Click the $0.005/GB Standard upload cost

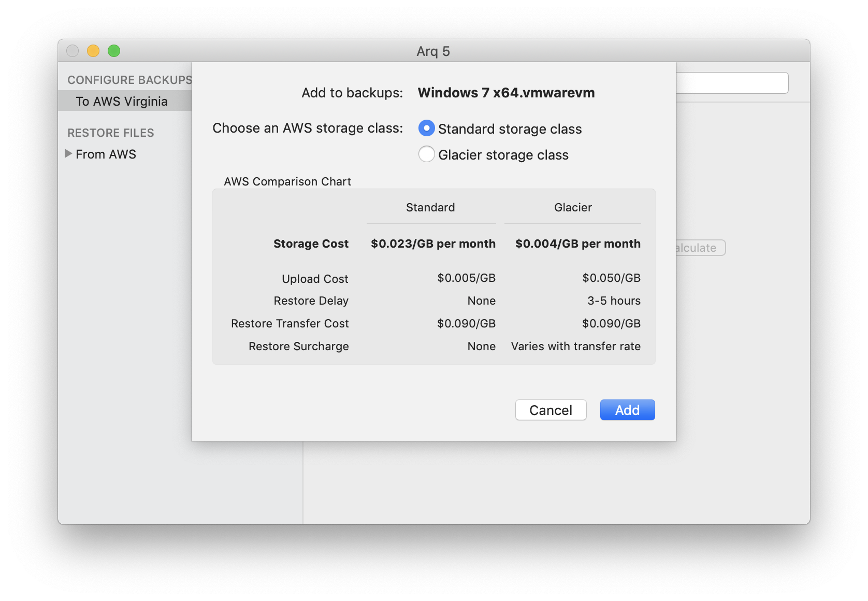click(x=466, y=278)
